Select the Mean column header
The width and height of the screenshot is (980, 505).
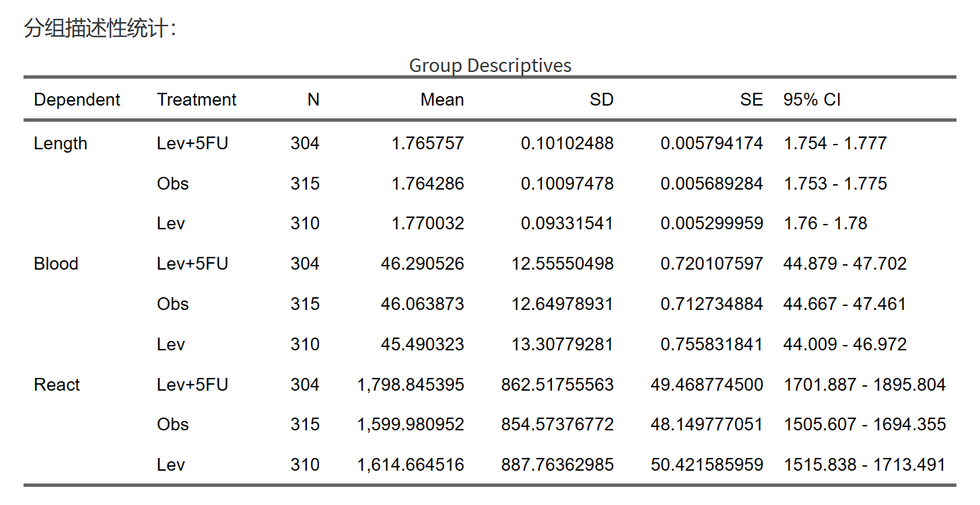pyautogui.click(x=442, y=100)
